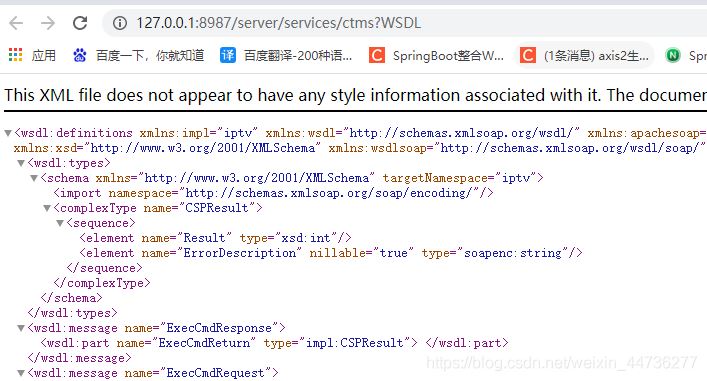Collapse the wsdl:types node
The height and width of the screenshot is (381, 707).
click(x=21, y=163)
